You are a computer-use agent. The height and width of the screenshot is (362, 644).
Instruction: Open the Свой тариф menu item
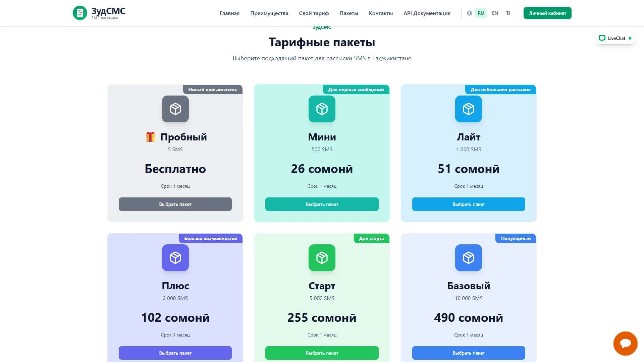[x=314, y=13]
